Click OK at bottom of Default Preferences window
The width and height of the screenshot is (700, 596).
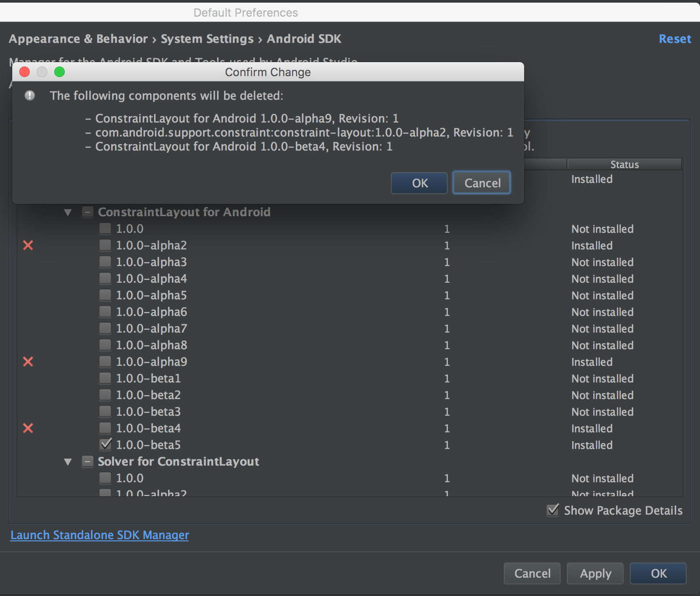(x=658, y=573)
